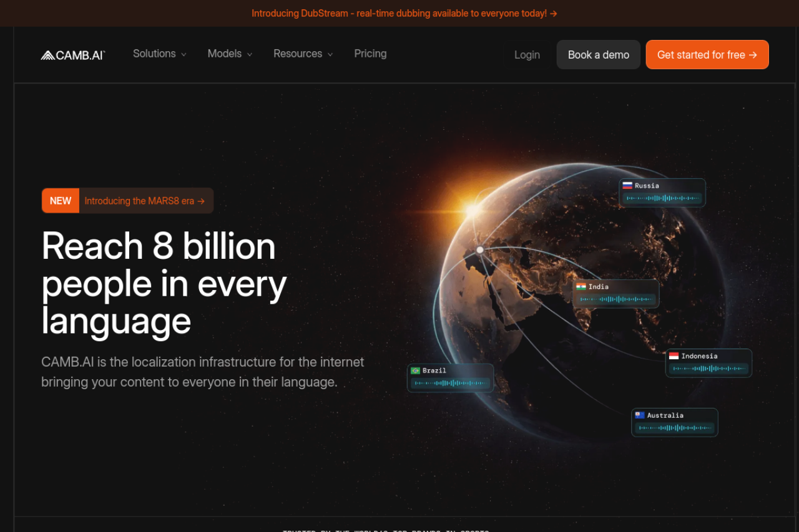799x532 pixels.
Task: Click the glowing origin point on globe
Action: click(480, 249)
